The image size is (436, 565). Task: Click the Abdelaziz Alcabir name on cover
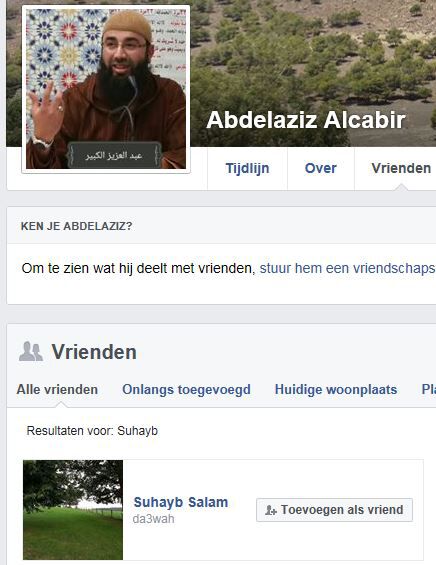(306, 120)
